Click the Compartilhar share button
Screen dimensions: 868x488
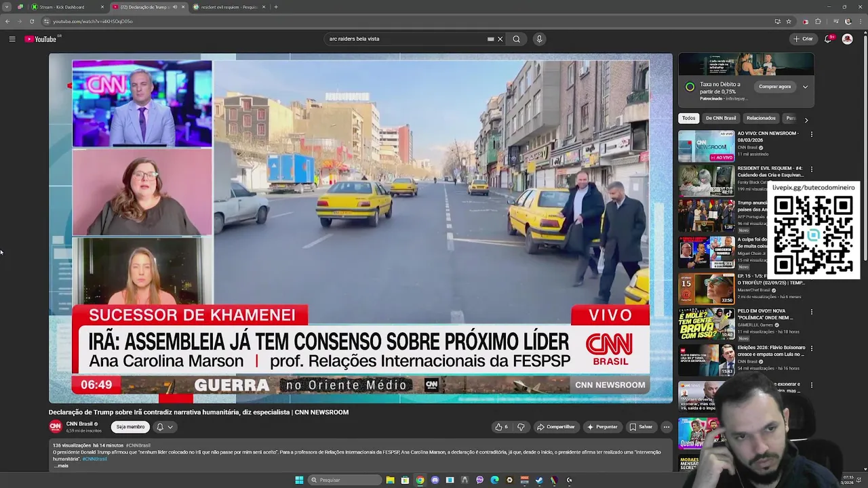(556, 427)
